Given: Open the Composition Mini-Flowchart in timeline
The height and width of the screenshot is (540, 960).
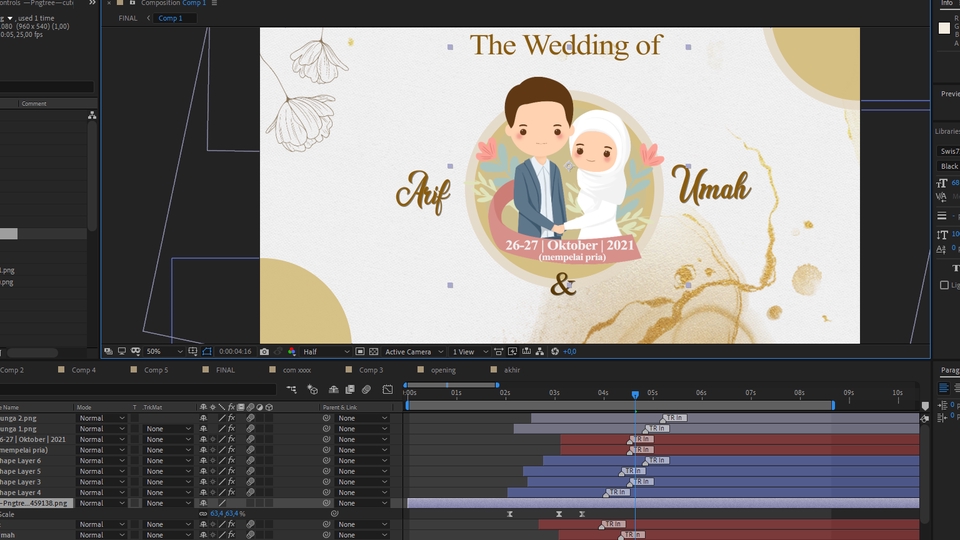Looking at the screenshot, I should (291, 389).
